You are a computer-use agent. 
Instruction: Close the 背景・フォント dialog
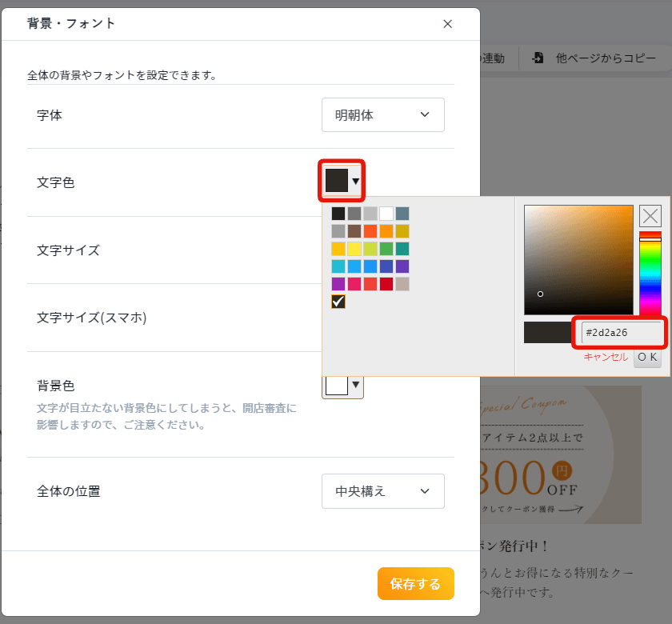[447, 24]
